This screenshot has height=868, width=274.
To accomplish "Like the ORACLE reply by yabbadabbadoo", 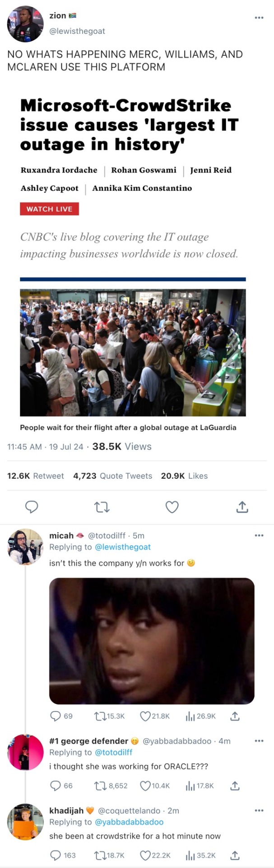I will pyautogui.click(x=145, y=786).
